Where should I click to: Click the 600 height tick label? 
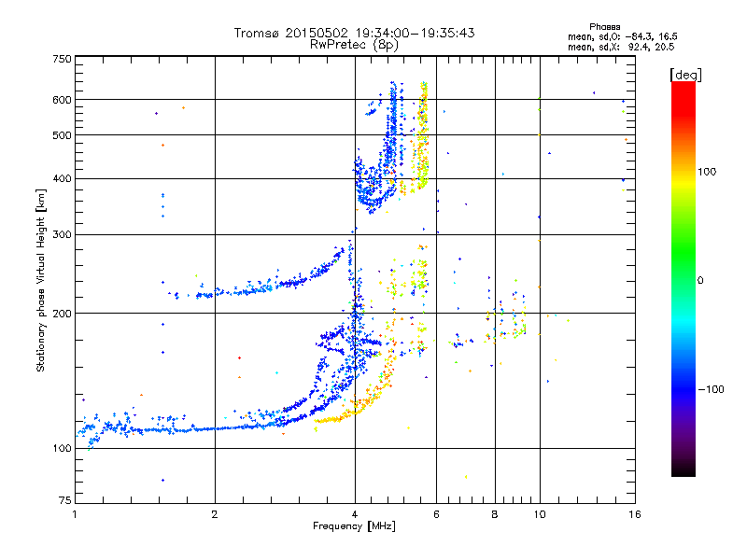pyautogui.click(x=63, y=100)
